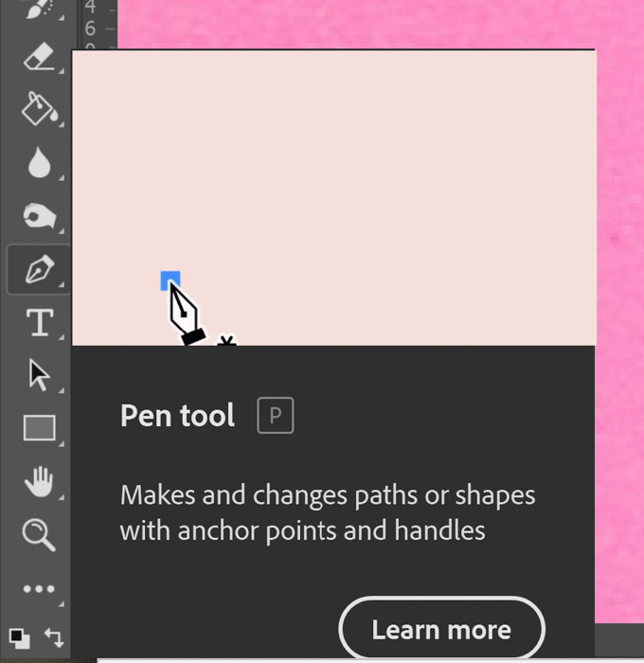
Task: Select the Blur tool droplet icon
Action: [x=39, y=163]
